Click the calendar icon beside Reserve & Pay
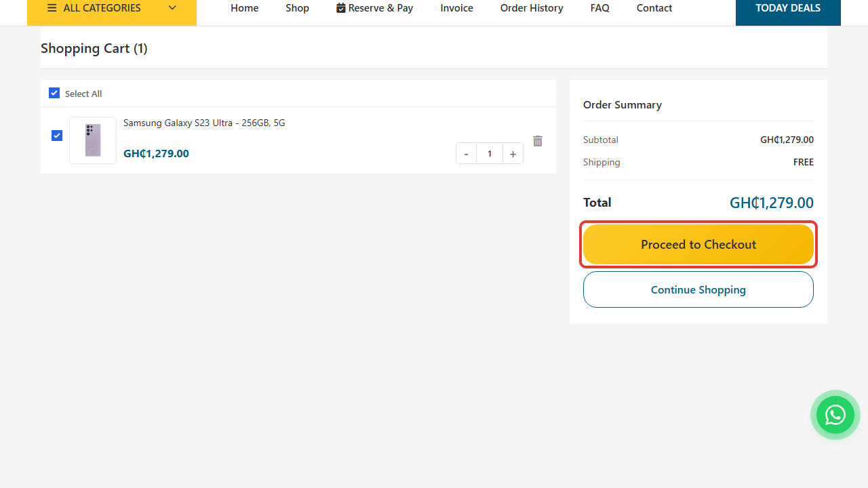 341,8
